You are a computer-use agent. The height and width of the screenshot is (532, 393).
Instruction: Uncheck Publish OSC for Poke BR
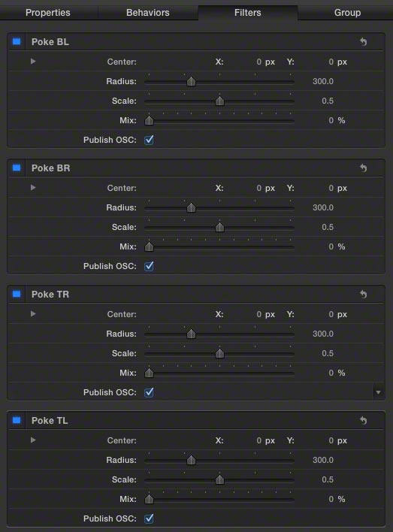tap(149, 266)
